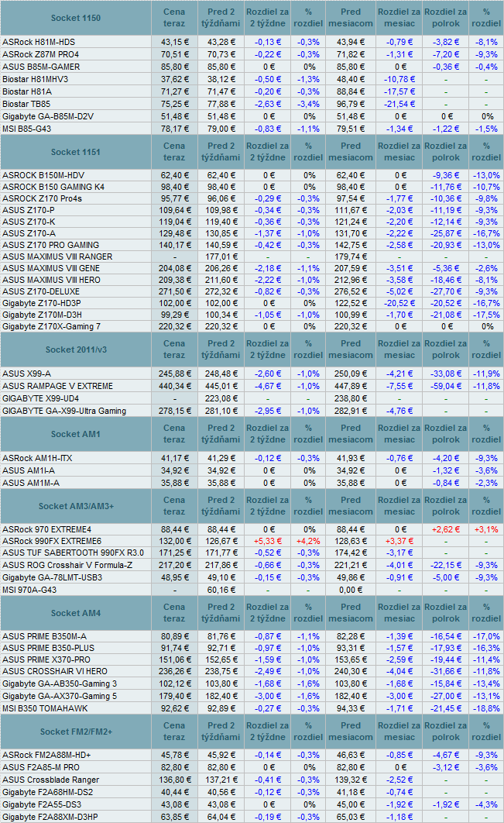Click ASUS CROSSHAIR VI HERO name
The image size is (504, 823).
click(54, 671)
